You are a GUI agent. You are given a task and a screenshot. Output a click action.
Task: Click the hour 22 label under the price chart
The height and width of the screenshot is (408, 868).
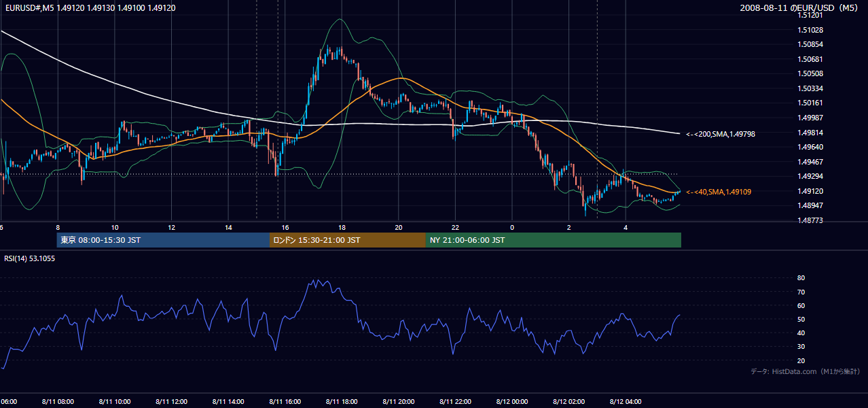click(455, 228)
